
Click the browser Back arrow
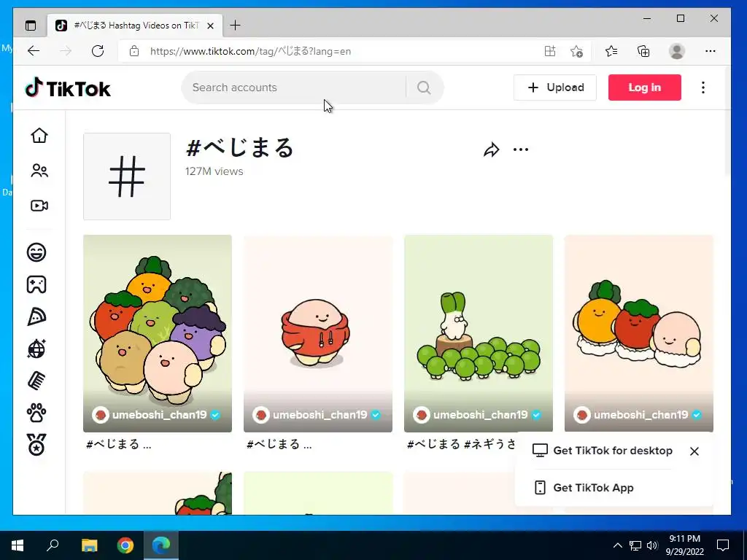(x=34, y=51)
